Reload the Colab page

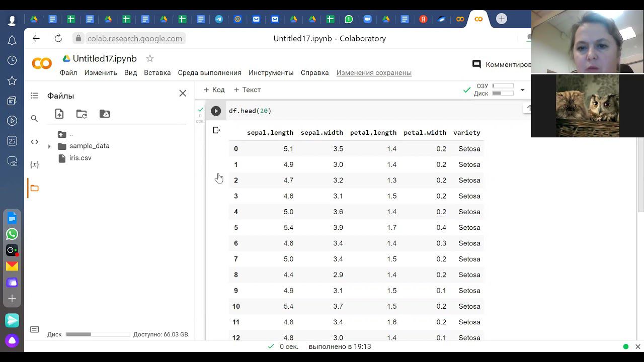[x=58, y=38]
